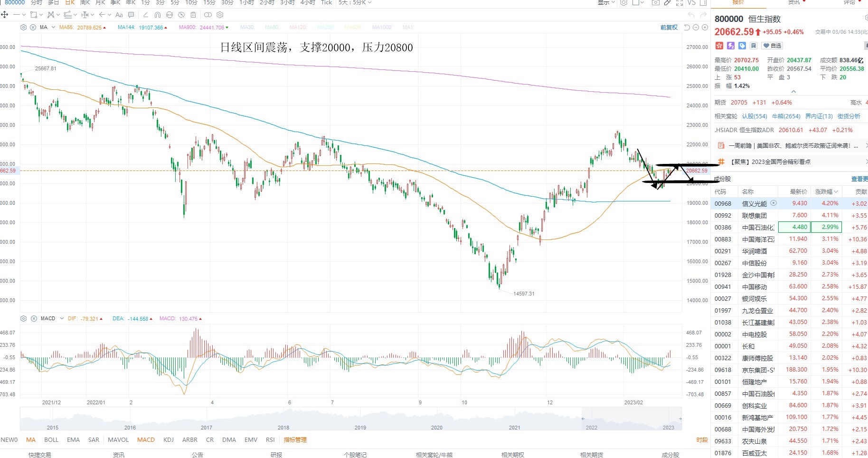The width and height of the screenshot is (868, 458).
Task: Click the zoom-out minus icon on chart
Action: tap(696, 28)
